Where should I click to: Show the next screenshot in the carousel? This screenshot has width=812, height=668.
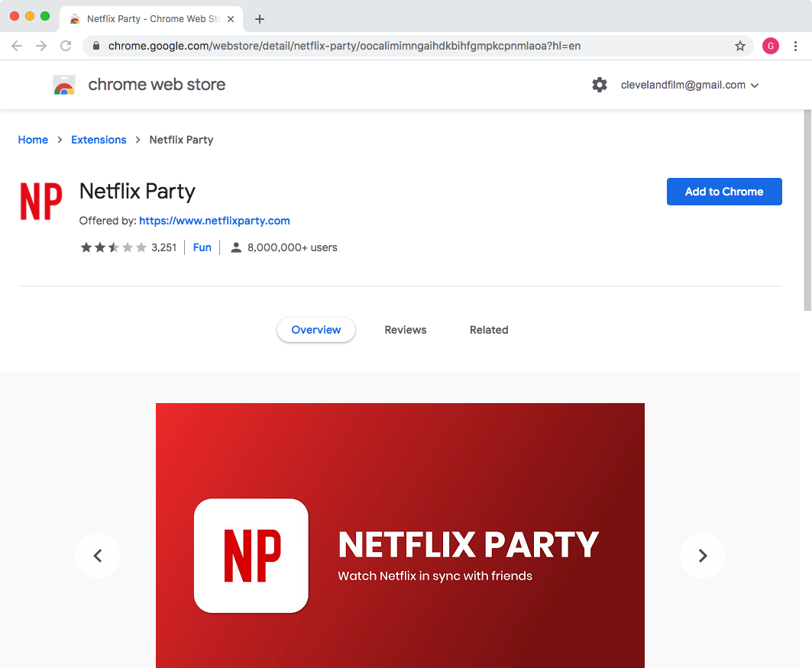702,556
